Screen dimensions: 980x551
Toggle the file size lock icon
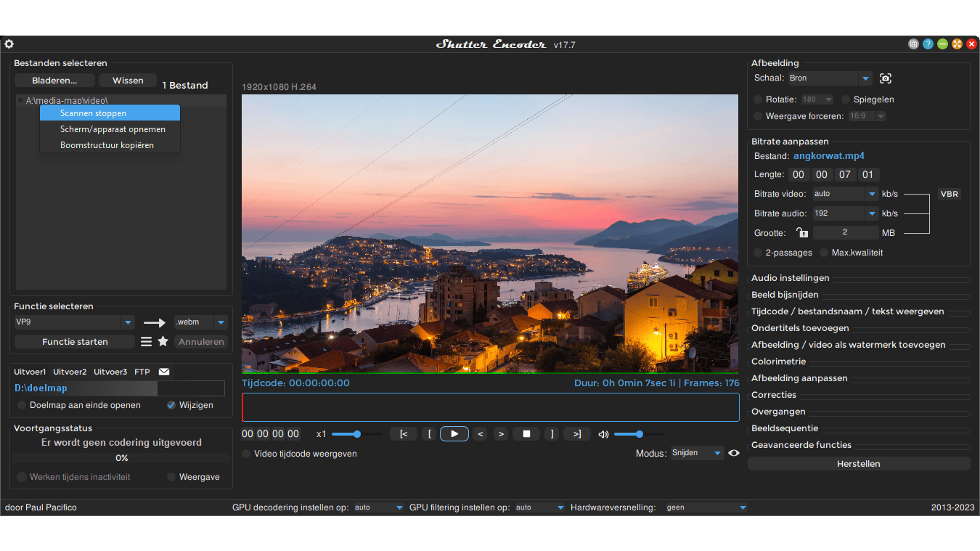[x=801, y=233]
